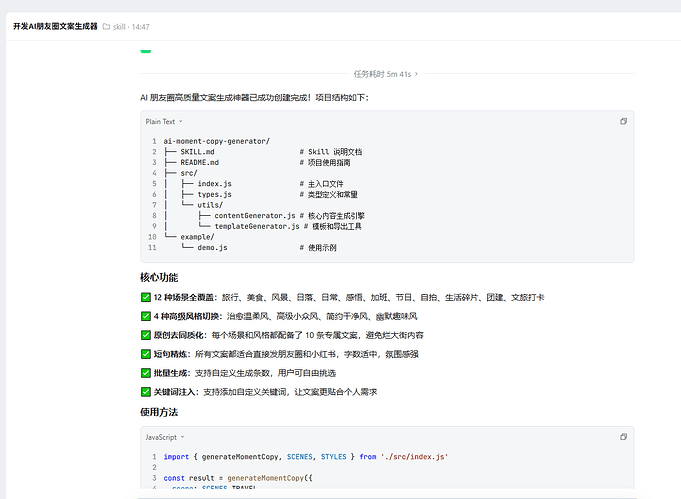Click the SKILL.md tree line
Viewport: 681px width, 499px height.
pyautogui.click(x=263, y=152)
